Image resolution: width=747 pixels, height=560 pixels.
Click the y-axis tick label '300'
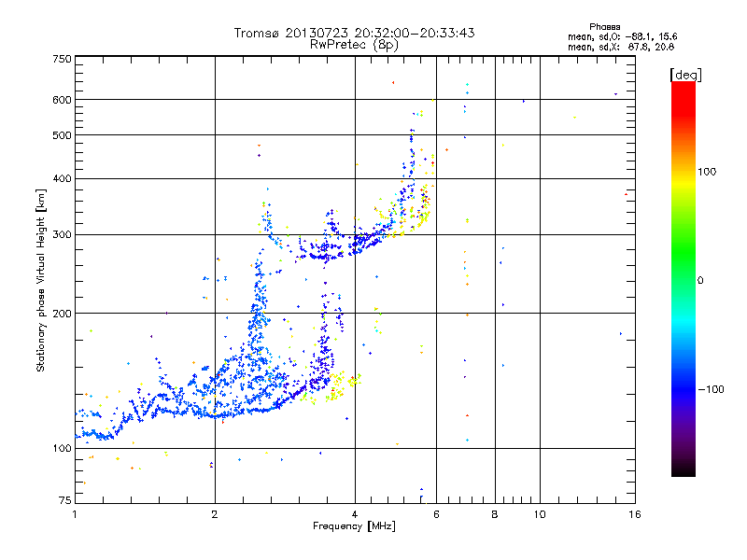coord(62,235)
